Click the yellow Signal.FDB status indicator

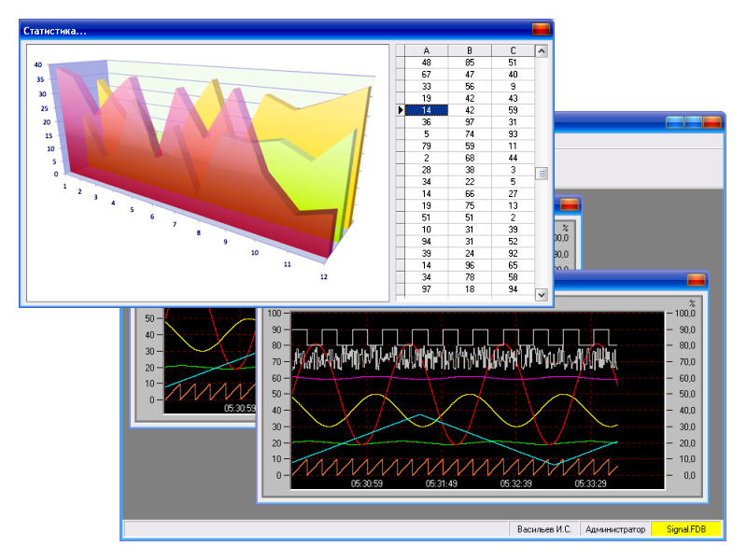coord(685,529)
